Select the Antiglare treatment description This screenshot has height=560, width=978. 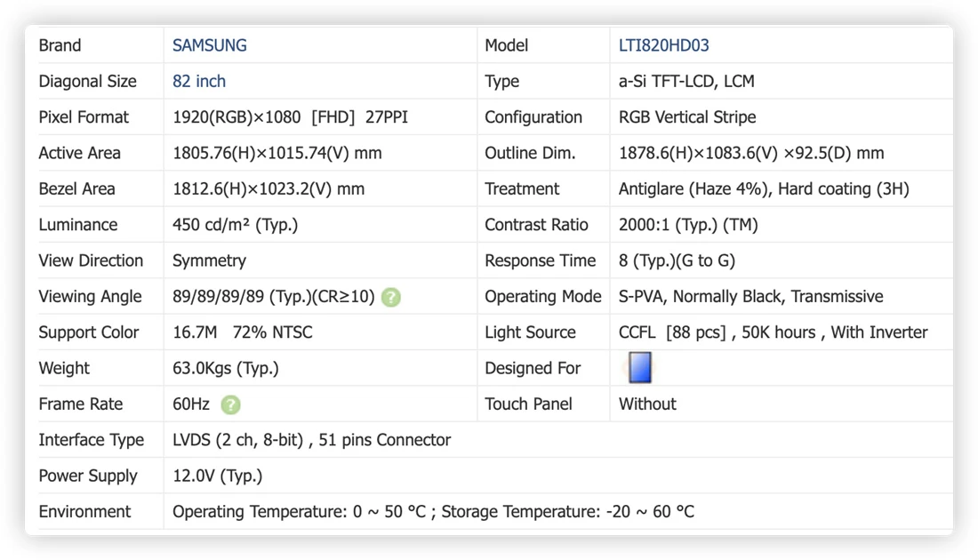pyautogui.click(x=764, y=189)
